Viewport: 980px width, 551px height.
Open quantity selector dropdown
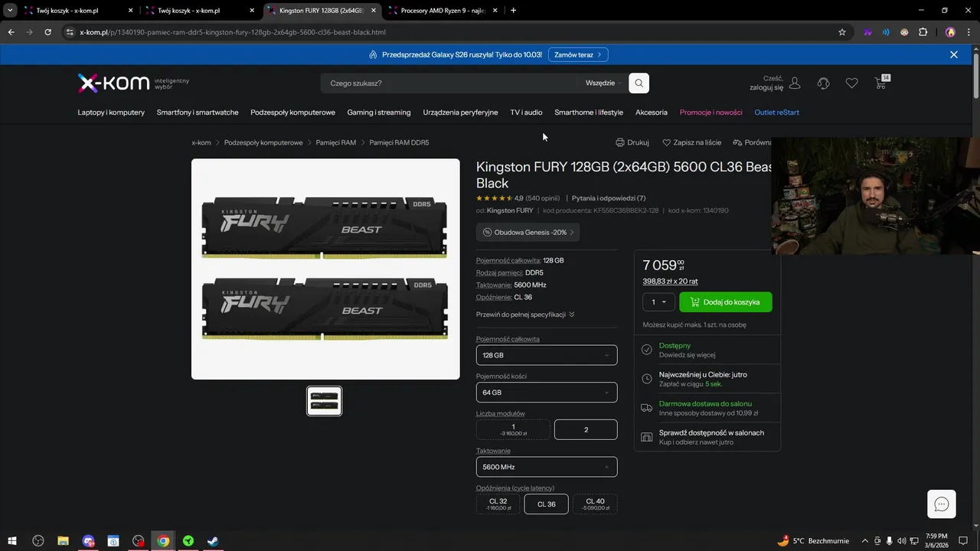coord(658,302)
